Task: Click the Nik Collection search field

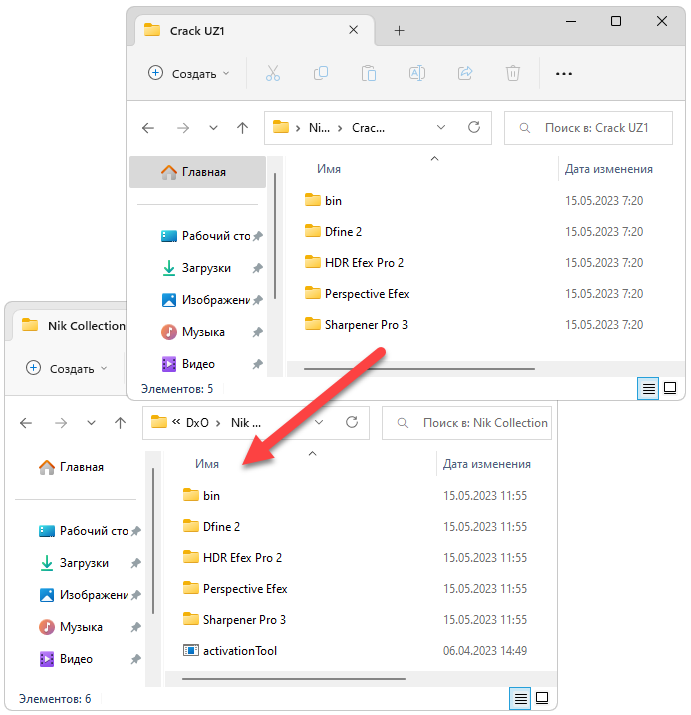Action: (x=467, y=423)
